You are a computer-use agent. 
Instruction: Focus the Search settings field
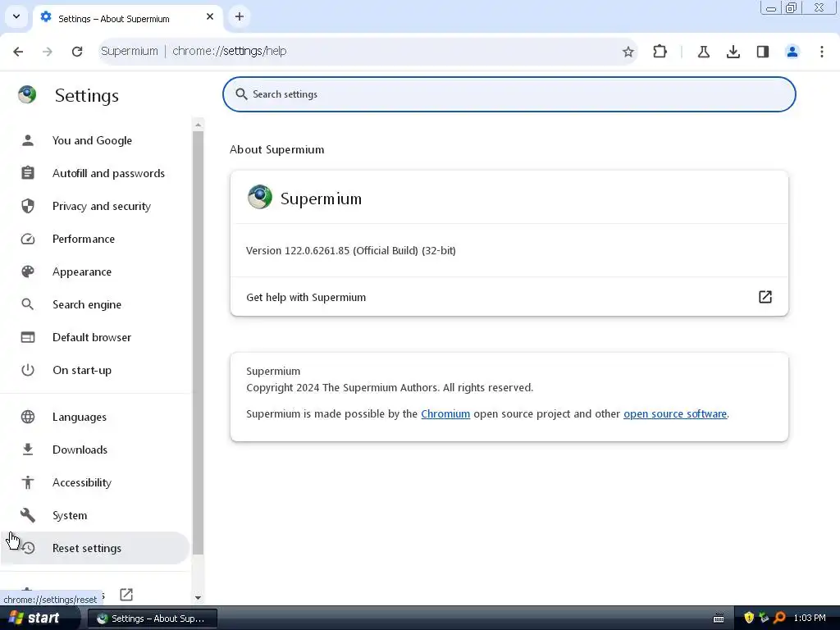point(509,94)
